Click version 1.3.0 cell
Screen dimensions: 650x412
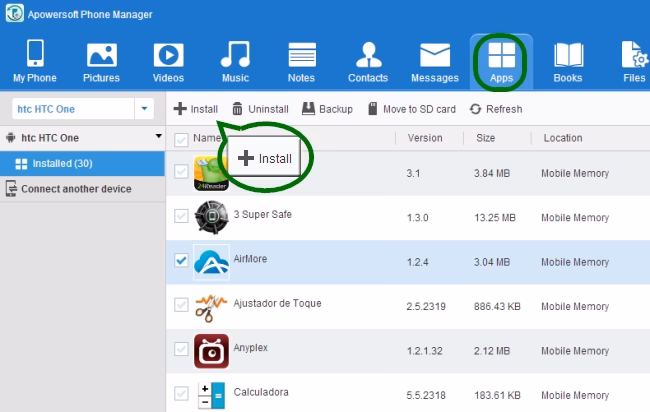(417, 218)
